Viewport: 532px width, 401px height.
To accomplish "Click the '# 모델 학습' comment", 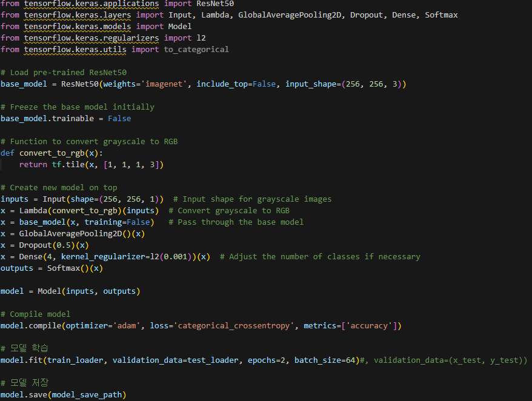I will coord(24,348).
